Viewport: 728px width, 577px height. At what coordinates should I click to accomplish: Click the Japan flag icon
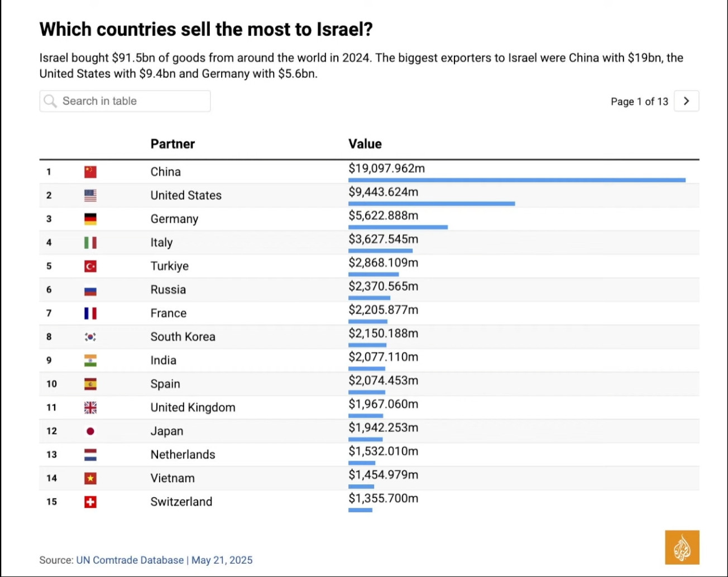point(90,431)
